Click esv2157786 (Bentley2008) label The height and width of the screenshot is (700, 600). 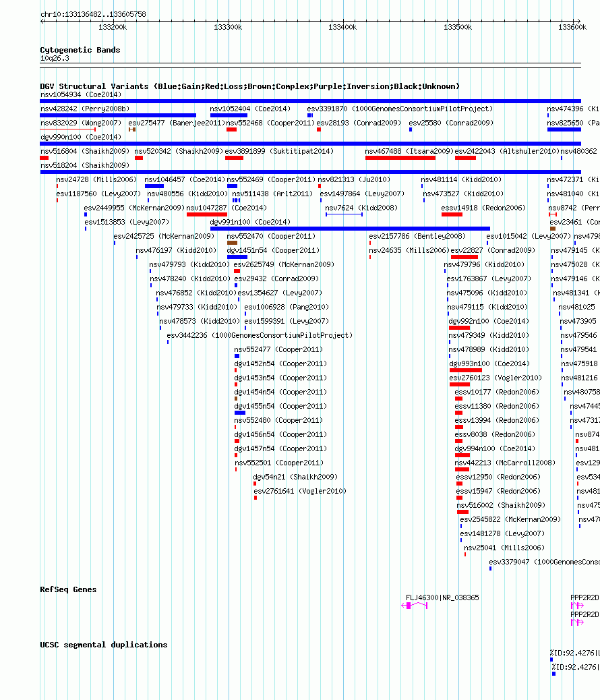click(x=417, y=236)
